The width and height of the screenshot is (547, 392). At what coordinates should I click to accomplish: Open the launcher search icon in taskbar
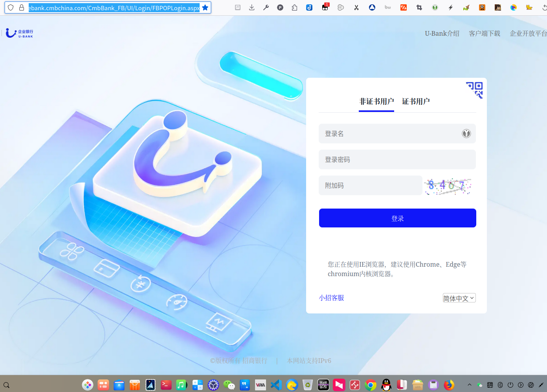click(x=6, y=385)
